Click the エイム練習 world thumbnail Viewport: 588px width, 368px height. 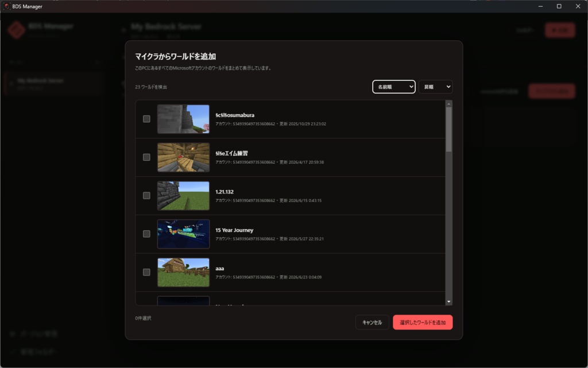point(183,157)
